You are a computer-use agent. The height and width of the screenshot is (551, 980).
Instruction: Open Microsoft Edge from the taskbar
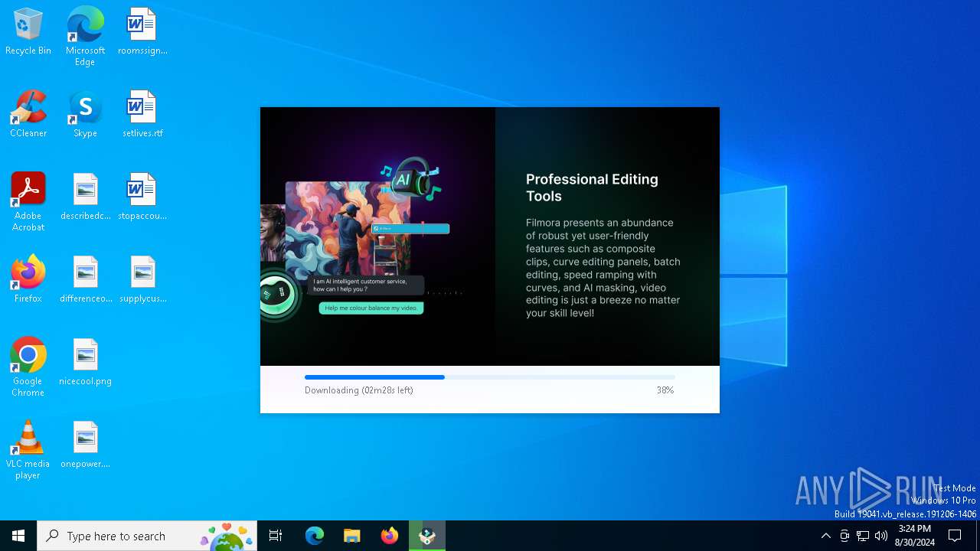[x=315, y=536]
